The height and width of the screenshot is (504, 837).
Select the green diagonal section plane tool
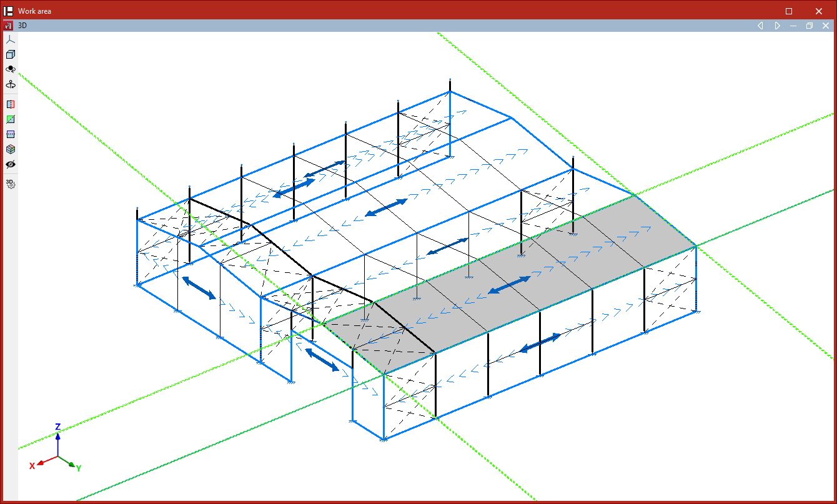coord(10,119)
